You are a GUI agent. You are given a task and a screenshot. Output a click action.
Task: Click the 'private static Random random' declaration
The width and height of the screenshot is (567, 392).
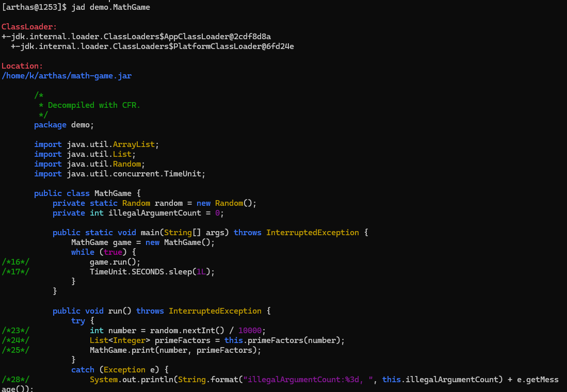coord(154,203)
